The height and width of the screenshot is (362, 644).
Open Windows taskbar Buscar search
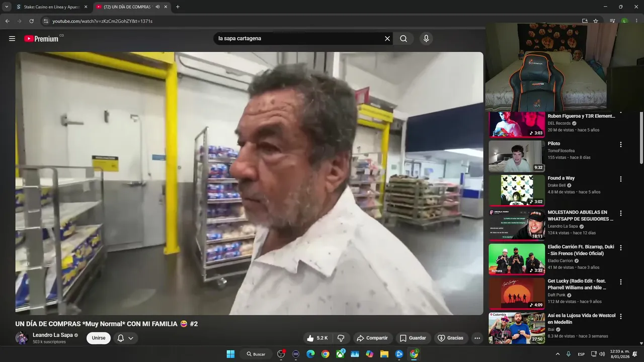256,354
